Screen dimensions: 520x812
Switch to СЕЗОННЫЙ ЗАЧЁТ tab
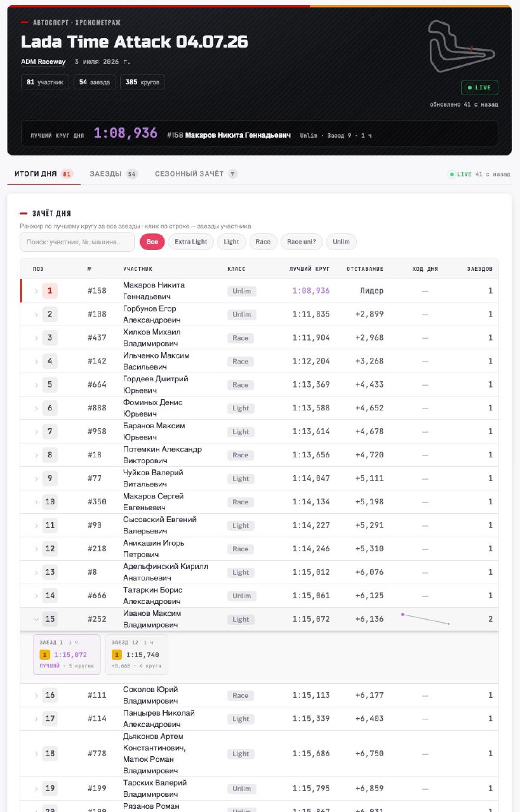click(x=196, y=174)
